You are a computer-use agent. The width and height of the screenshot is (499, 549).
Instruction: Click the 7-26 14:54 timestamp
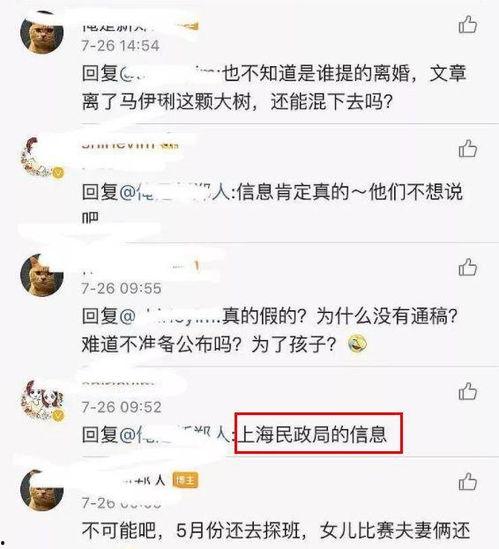tap(120, 46)
